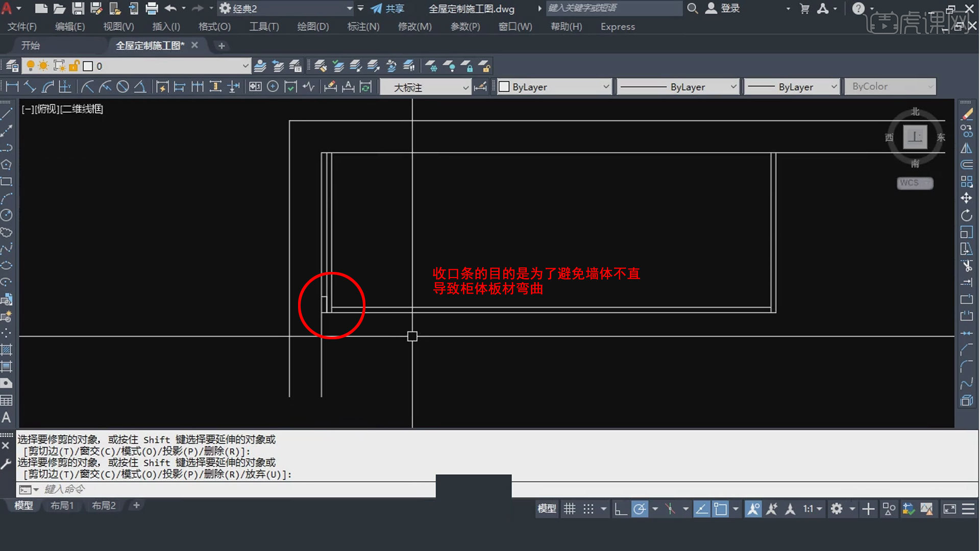Expand the 经典2 workspace dropdown
This screenshot has height=551, width=980.
349,8
